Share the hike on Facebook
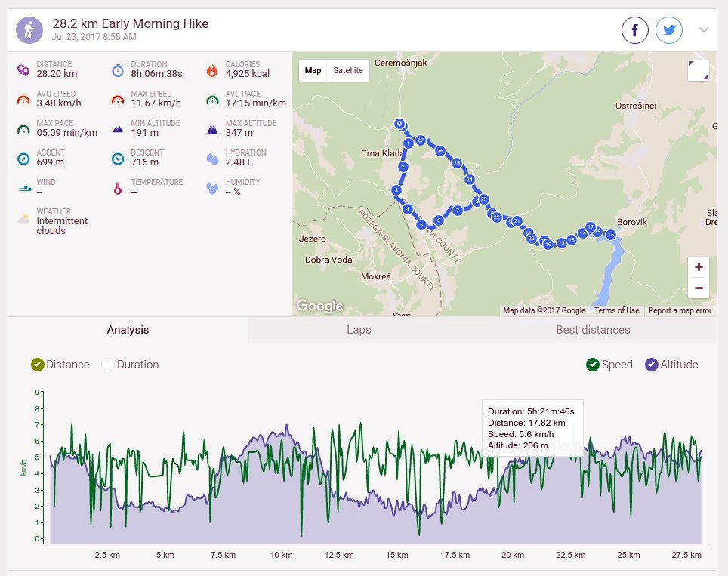 pos(634,30)
